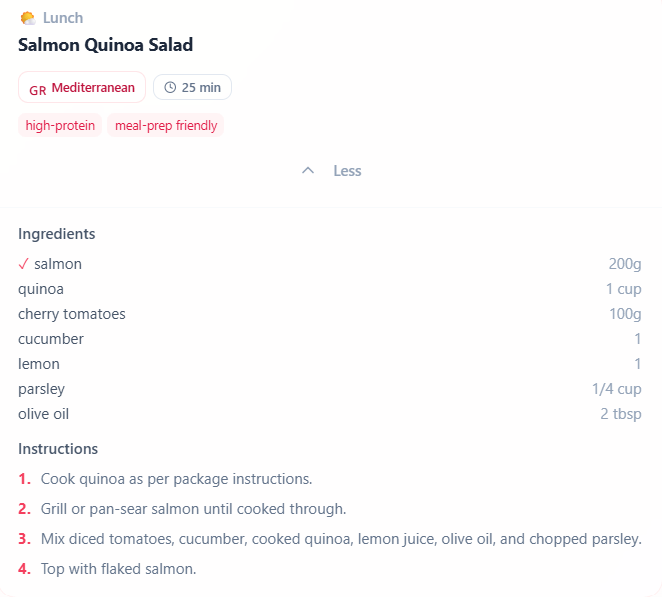
Task: Click the Less toggle text
Action: coord(347,171)
